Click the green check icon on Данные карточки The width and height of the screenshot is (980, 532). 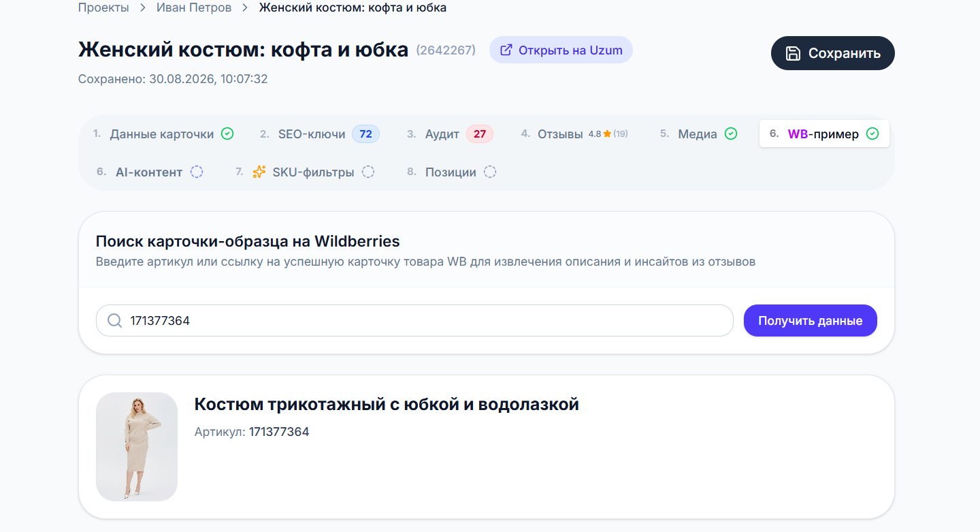tap(227, 134)
